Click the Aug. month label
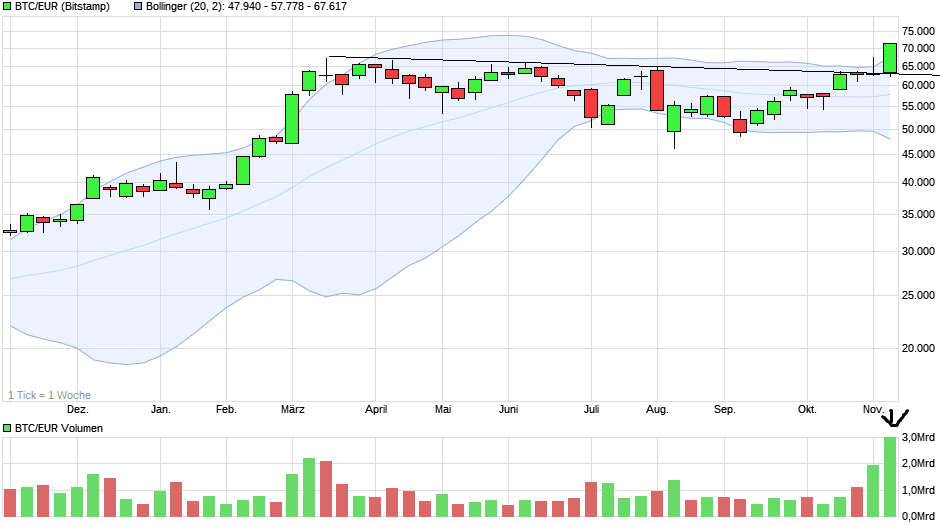Viewport: 940px width, 526px height. 657,410
